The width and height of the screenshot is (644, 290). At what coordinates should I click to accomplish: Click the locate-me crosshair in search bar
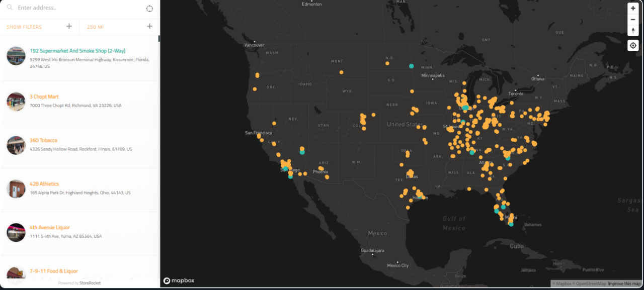tap(149, 9)
